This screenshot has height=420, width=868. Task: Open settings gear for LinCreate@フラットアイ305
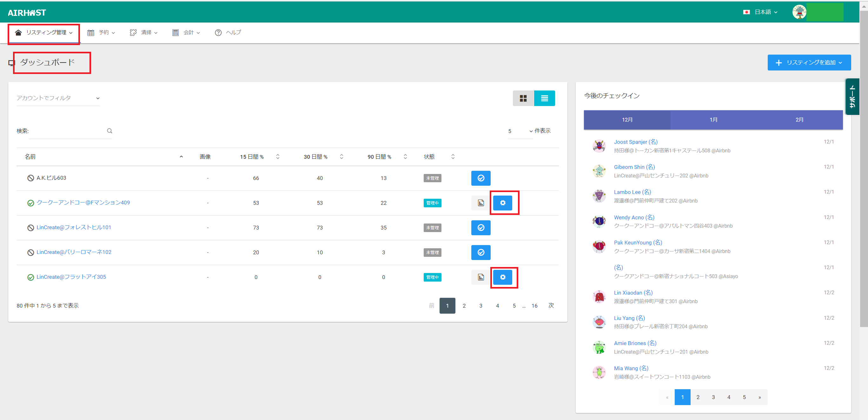pyautogui.click(x=502, y=277)
